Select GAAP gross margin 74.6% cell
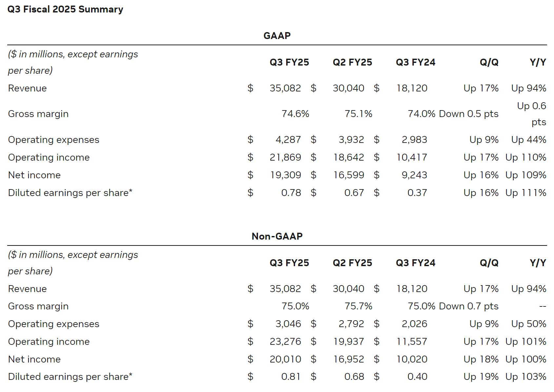 pos(295,114)
